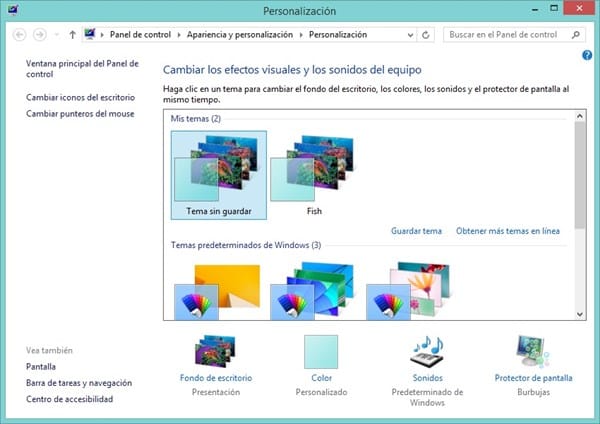The image size is (600, 424).
Task: Click the Back navigation arrow
Action: [x=20, y=35]
